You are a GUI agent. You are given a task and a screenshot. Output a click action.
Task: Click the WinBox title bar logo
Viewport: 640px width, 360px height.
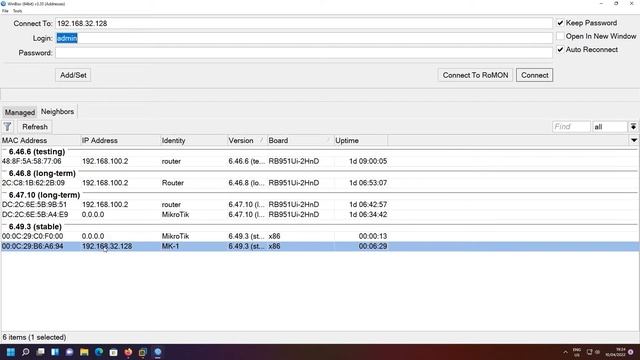point(3,4)
